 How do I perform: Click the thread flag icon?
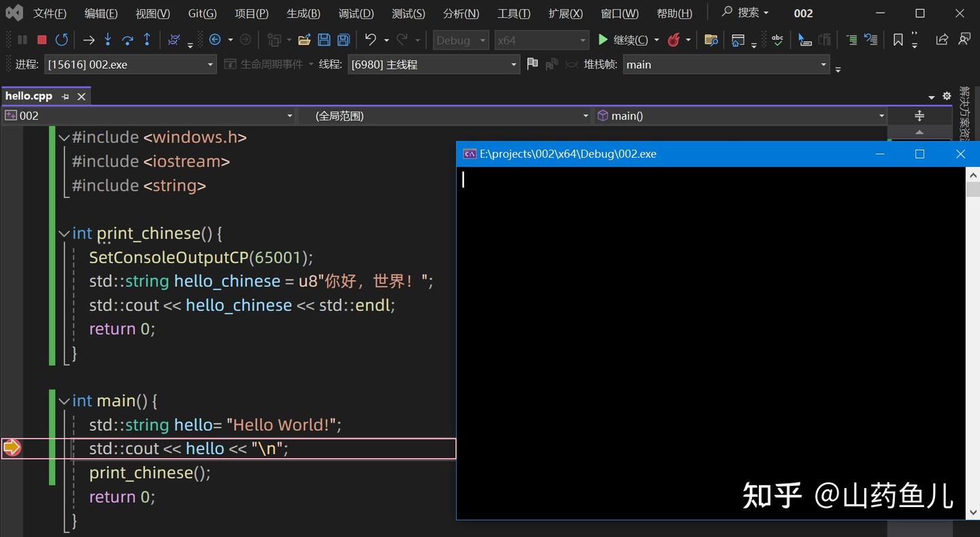[x=532, y=64]
